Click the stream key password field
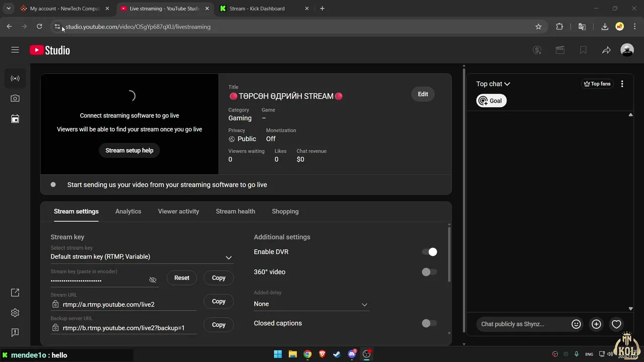 [x=98, y=280]
